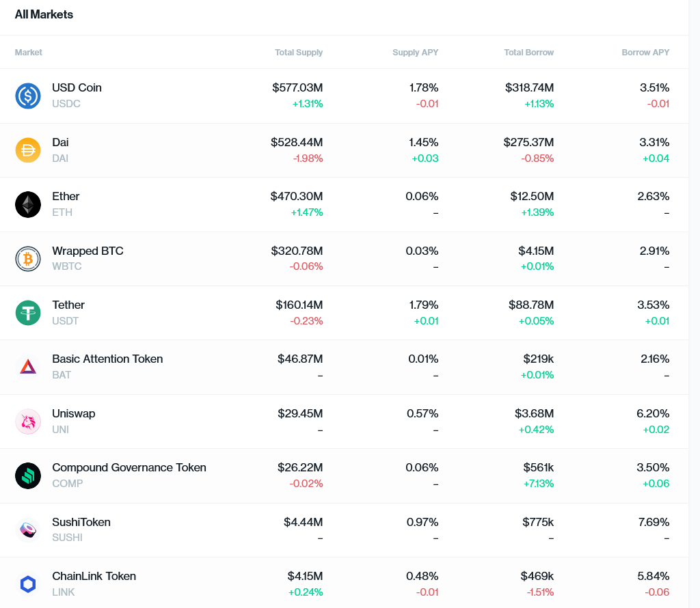
Task: Click Dai borrow APY 3.31%
Action: tap(654, 142)
